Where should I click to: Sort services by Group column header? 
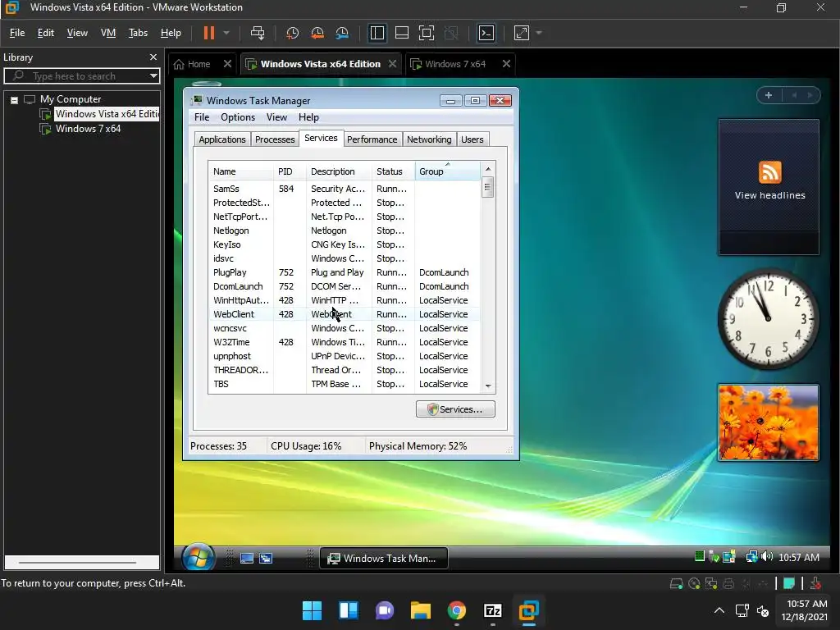447,172
